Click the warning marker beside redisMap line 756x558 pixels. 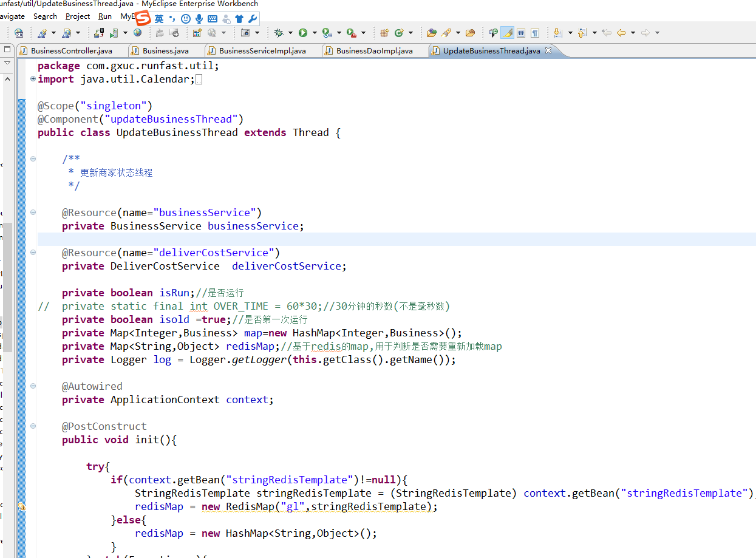click(x=21, y=506)
